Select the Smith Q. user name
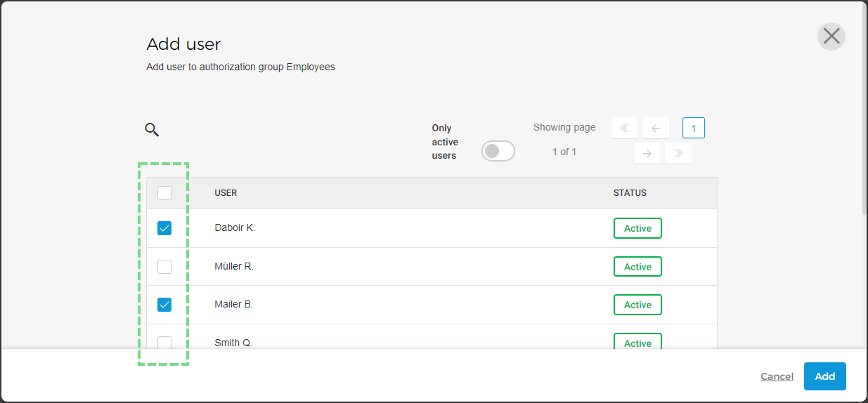The width and height of the screenshot is (868, 403). click(x=233, y=343)
